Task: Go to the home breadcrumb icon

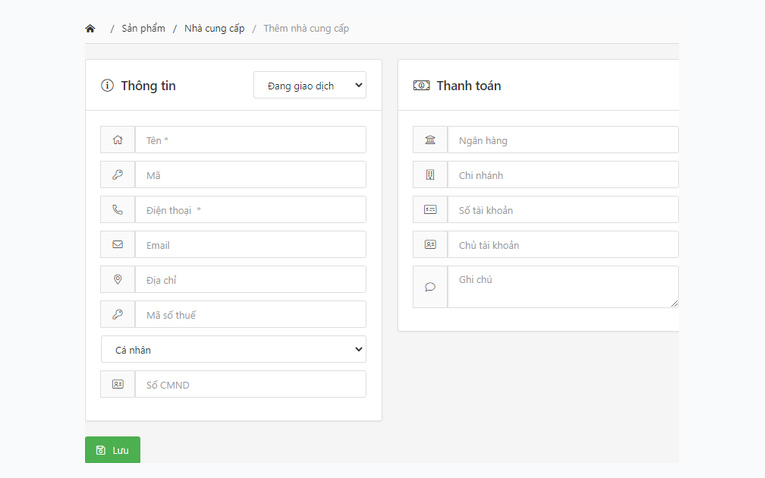Action: click(x=90, y=28)
